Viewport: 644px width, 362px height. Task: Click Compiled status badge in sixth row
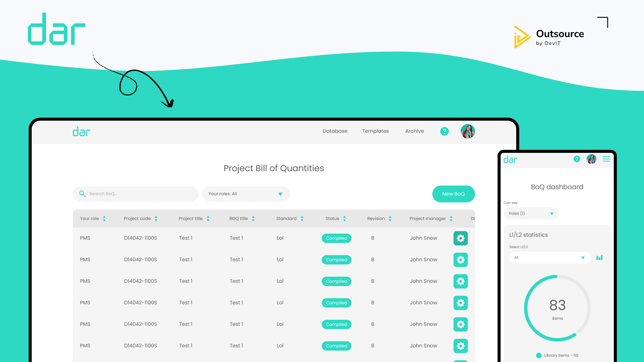(336, 346)
